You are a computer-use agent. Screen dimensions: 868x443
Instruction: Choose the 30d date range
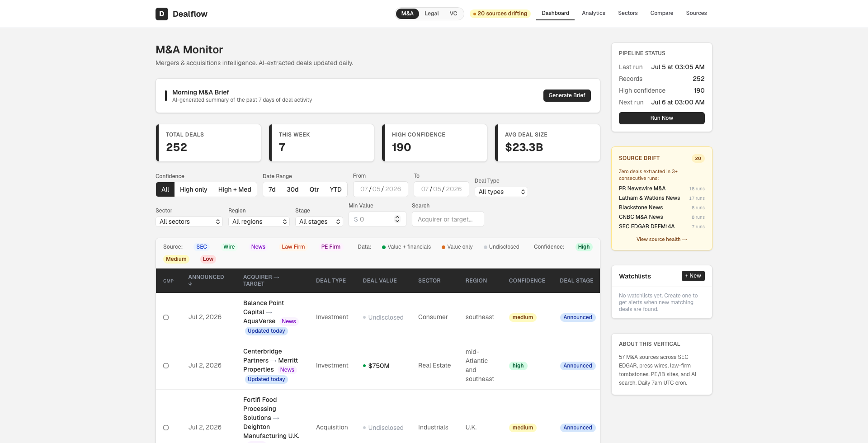tap(292, 189)
